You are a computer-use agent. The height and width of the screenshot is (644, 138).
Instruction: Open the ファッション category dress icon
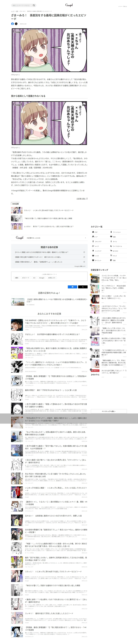111,232
